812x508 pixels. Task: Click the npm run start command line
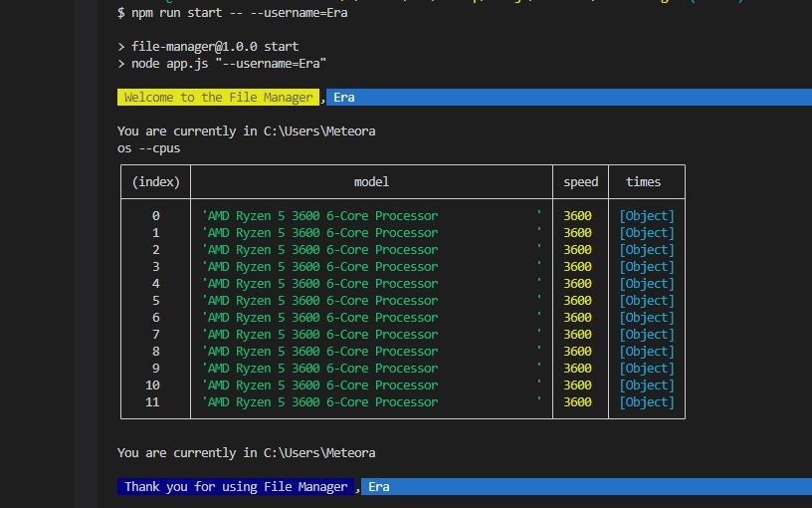click(233, 12)
